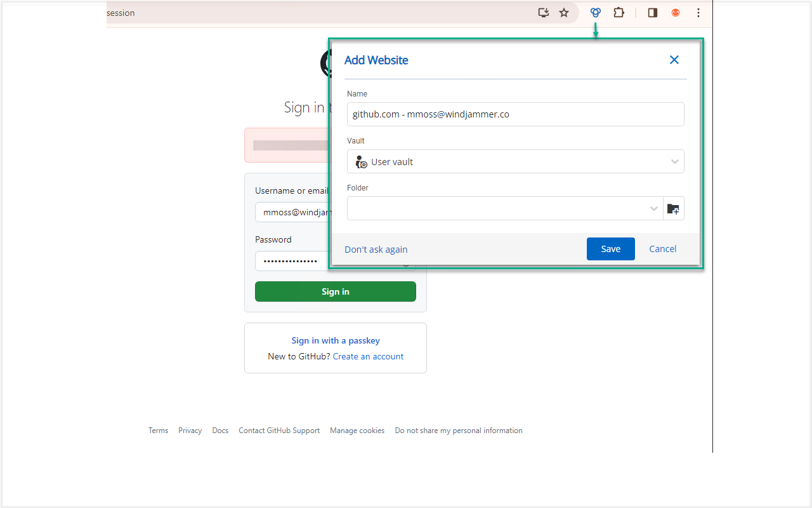Screen dimensions: 812x508
Task: Open the Extensions puzzle-piece menu
Action: coord(619,13)
